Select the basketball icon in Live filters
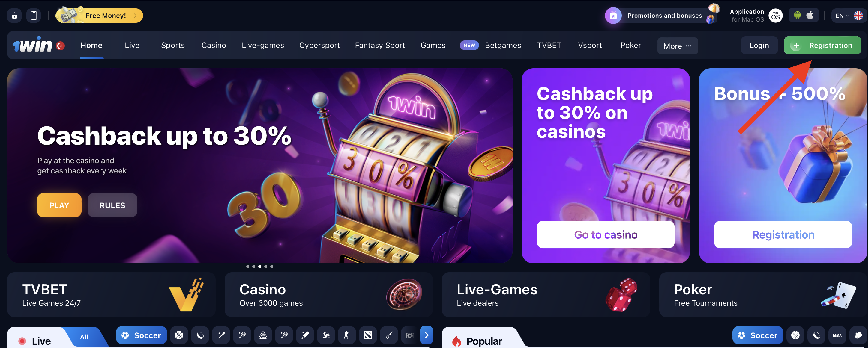 click(179, 335)
